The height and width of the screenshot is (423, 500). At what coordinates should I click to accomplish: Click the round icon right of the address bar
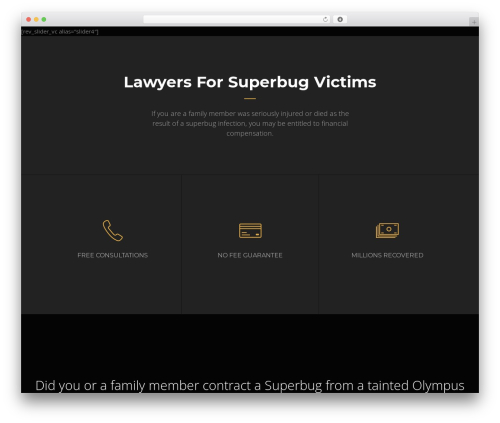(340, 20)
